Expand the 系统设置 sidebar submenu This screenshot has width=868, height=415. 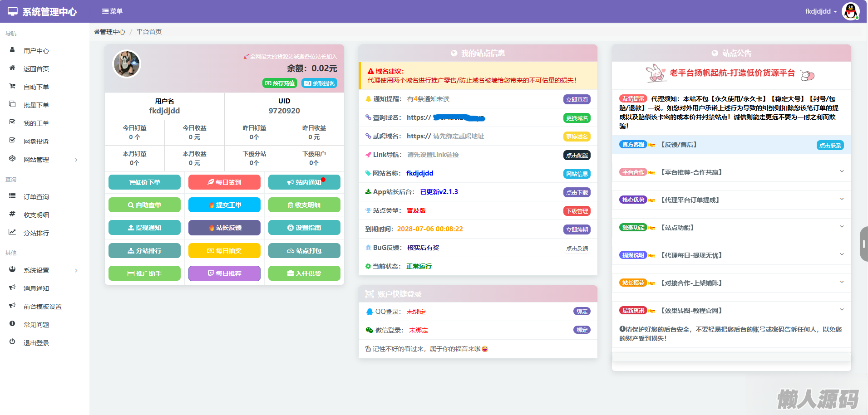coord(76,270)
